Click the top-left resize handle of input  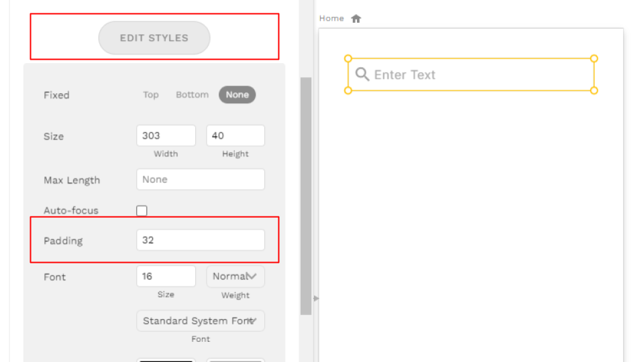(x=348, y=59)
